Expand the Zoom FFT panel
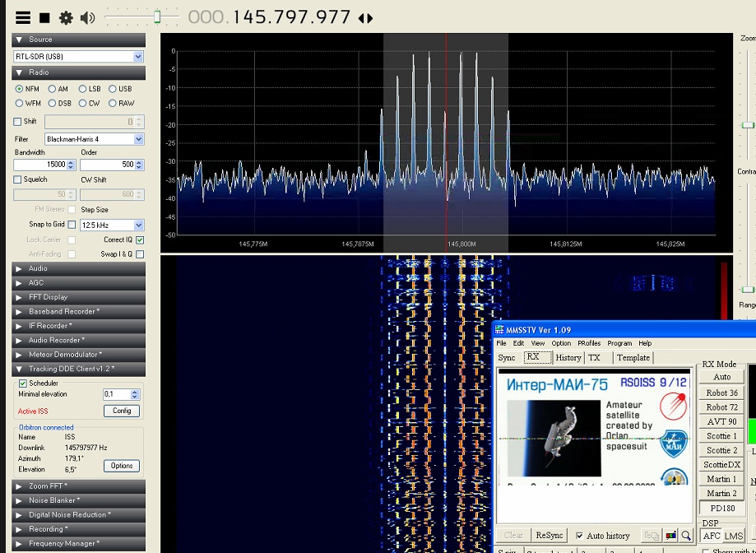756x553 pixels. [x=79, y=486]
